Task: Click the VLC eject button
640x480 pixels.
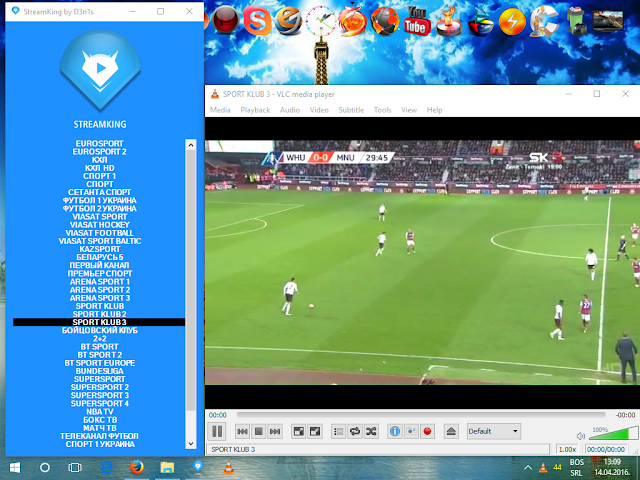Action: tap(451, 431)
